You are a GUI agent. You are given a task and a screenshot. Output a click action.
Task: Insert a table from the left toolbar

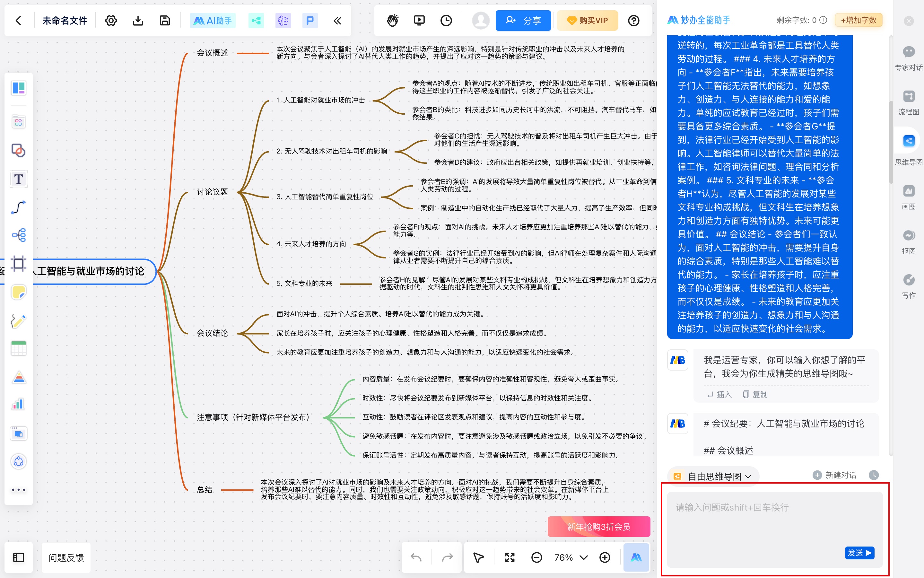[18, 347]
